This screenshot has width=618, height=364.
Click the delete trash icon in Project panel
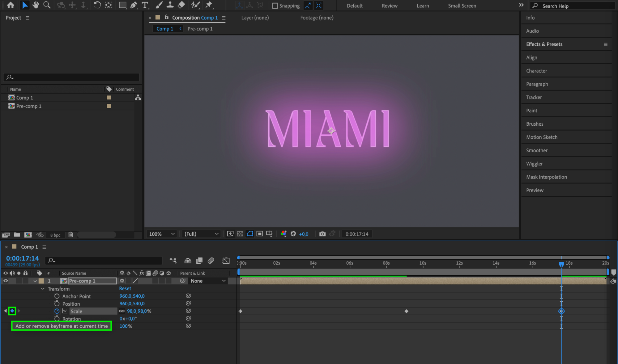70,235
